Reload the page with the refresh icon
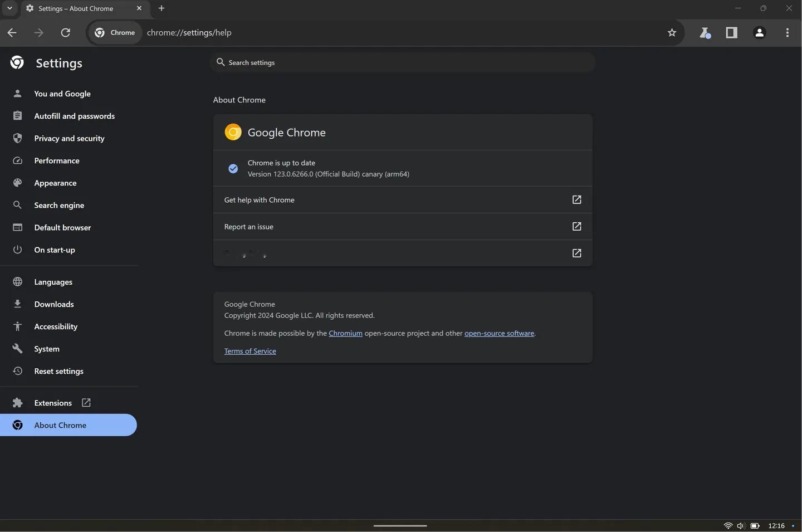This screenshot has height=532, width=802. coord(65,33)
